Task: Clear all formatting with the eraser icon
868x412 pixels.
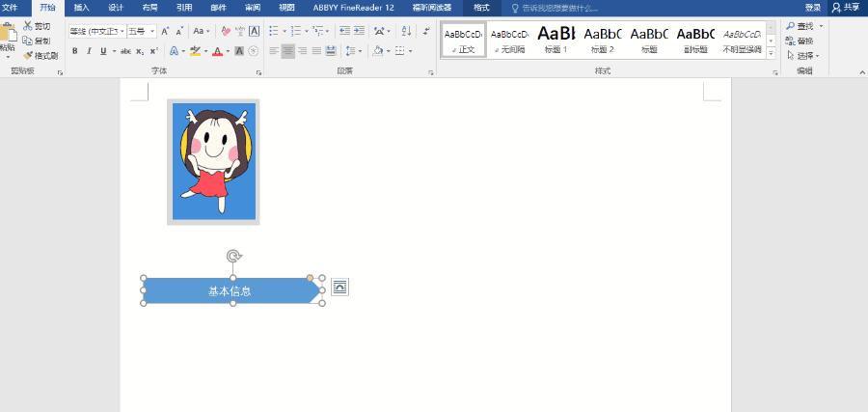Action: [226, 32]
